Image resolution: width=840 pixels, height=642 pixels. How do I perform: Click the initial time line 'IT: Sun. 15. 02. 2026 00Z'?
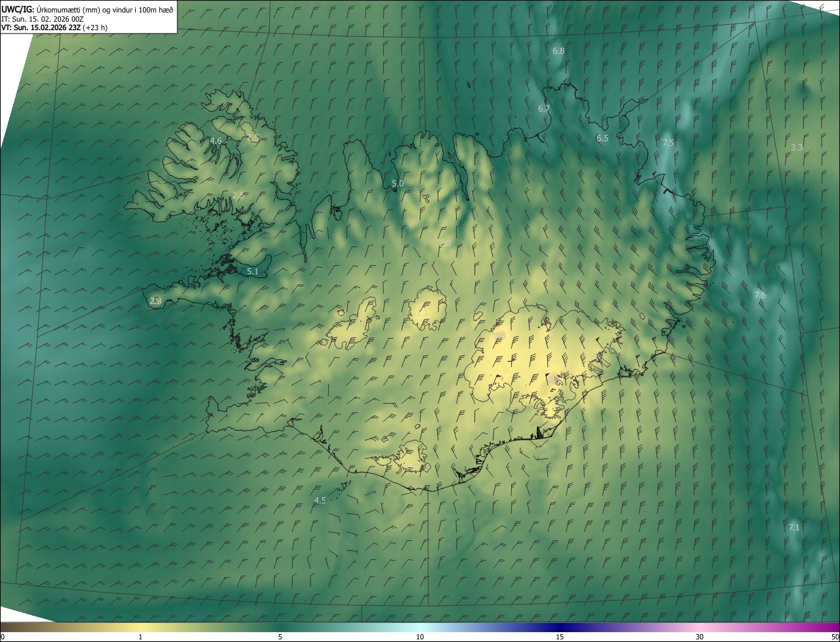click(42, 19)
